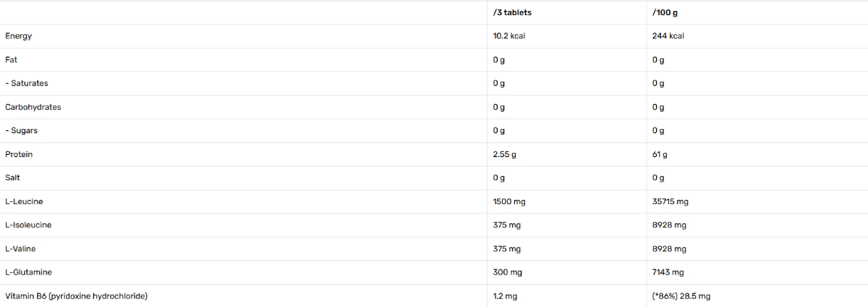The width and height of the screenshot is (868, 307).
Task: Select the L-Isoleucine row label
Action: (x=28, y=225)
